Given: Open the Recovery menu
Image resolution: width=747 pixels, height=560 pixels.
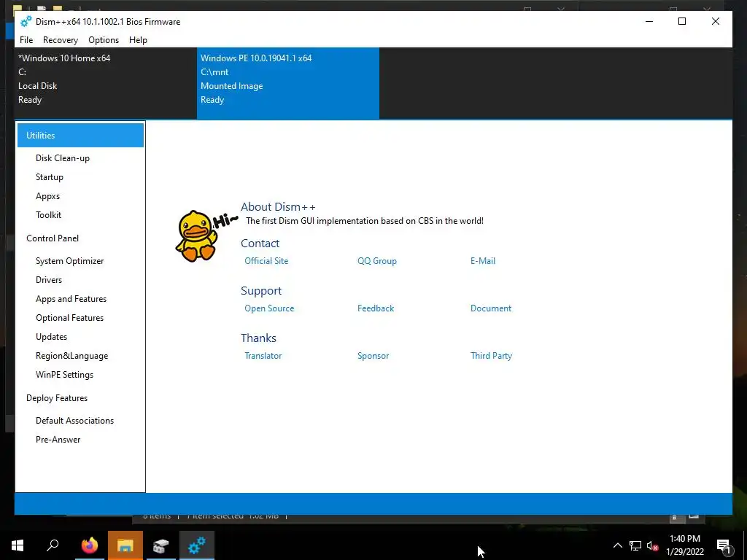Looking at the screenshot, I should point(61,40).
